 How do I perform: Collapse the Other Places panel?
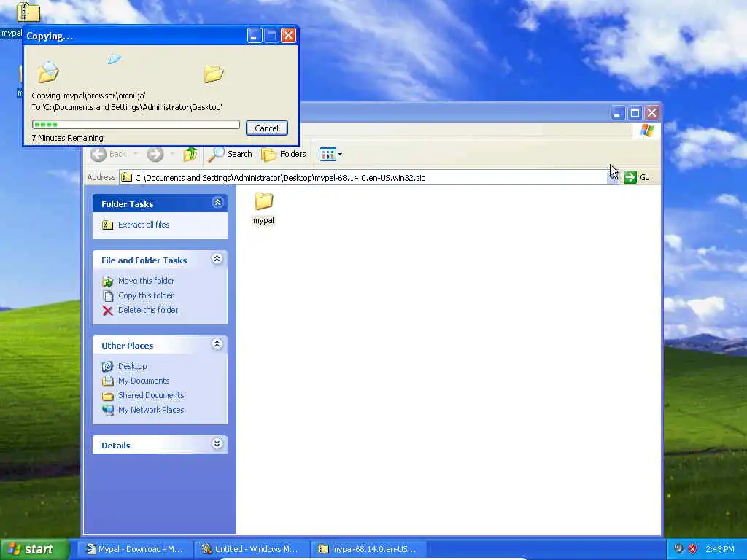(x=217, y=344)
